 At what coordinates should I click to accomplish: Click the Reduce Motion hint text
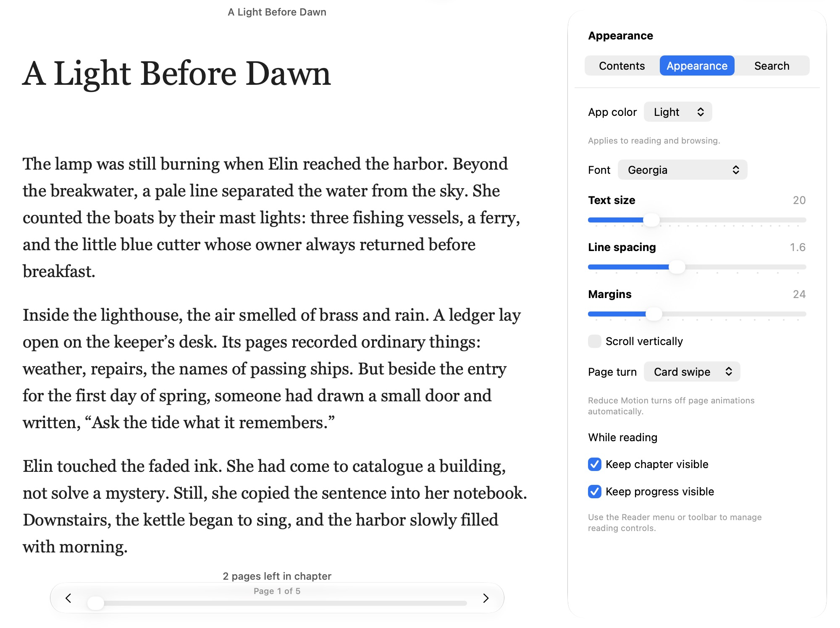[671, 406]
